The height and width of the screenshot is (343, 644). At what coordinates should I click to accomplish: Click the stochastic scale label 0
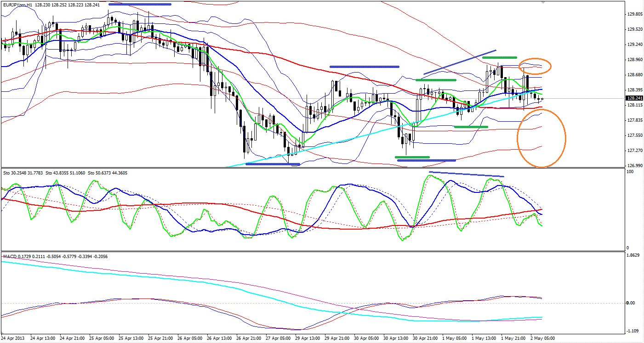coord(628,248)
